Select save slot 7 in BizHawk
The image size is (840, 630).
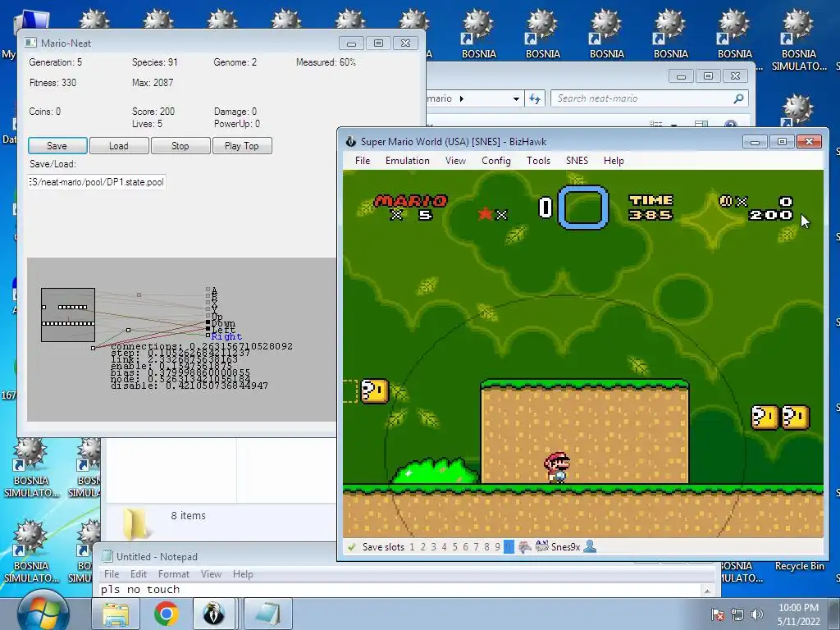(x=477, y=547)
